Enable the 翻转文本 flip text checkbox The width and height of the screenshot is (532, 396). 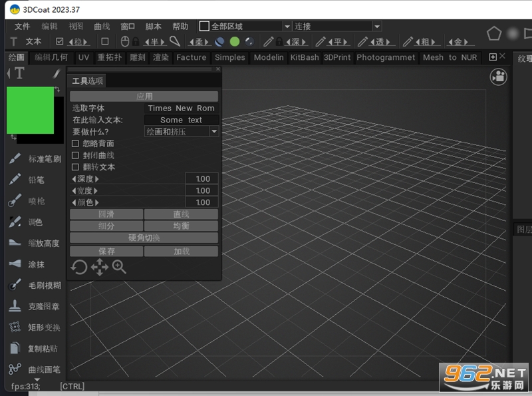[x=75, y=167]
